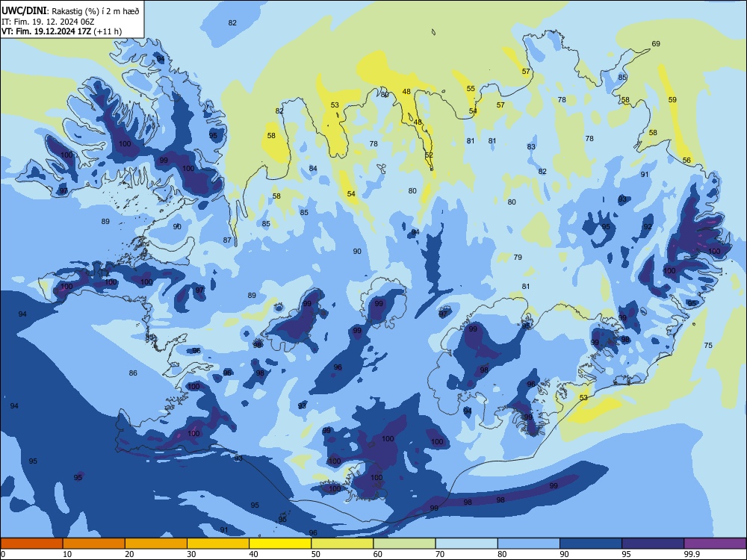Image resolution: width=747 pixels, height=560 pixels.
Task: Click the light blue 80–90 legend swatch
Action: pyautogui.click(x=529, y=544)
